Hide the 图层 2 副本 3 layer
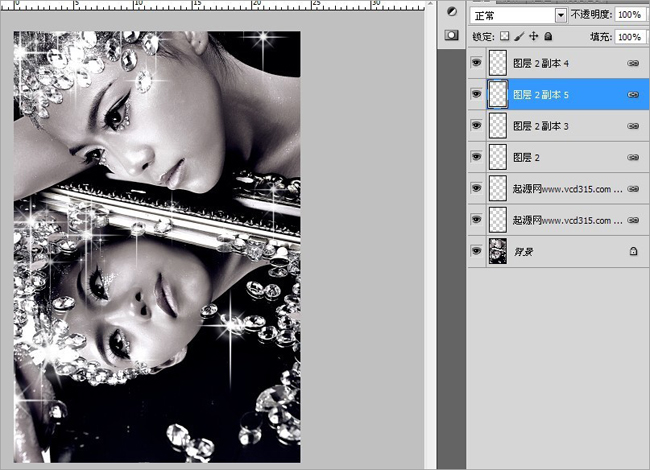650x470 pixels. coord(476,126)
